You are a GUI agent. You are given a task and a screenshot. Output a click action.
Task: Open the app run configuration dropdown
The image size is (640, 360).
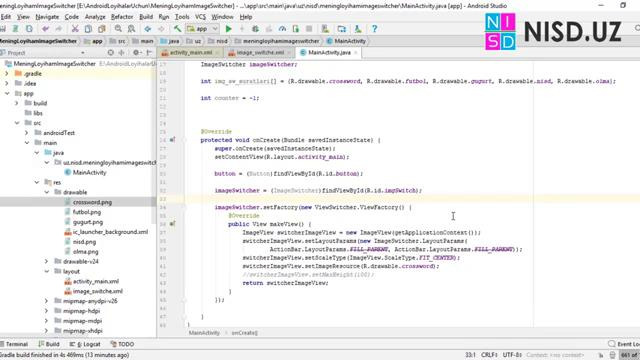202,29
